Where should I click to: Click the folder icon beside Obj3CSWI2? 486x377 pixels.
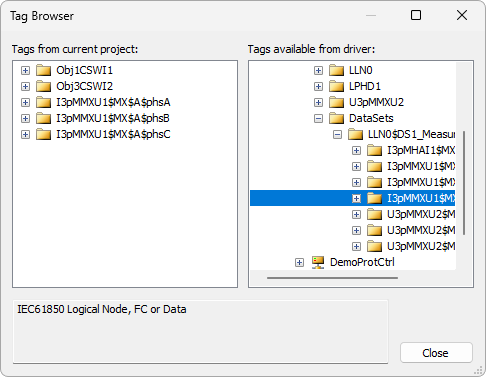43,86
